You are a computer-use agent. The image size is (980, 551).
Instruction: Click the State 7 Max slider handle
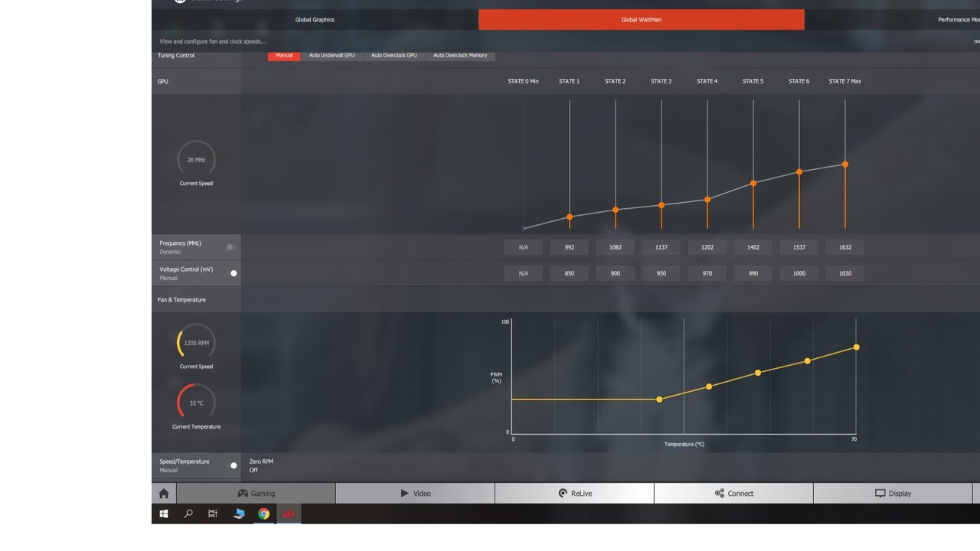pyautogui.click(x=845, y=164)
